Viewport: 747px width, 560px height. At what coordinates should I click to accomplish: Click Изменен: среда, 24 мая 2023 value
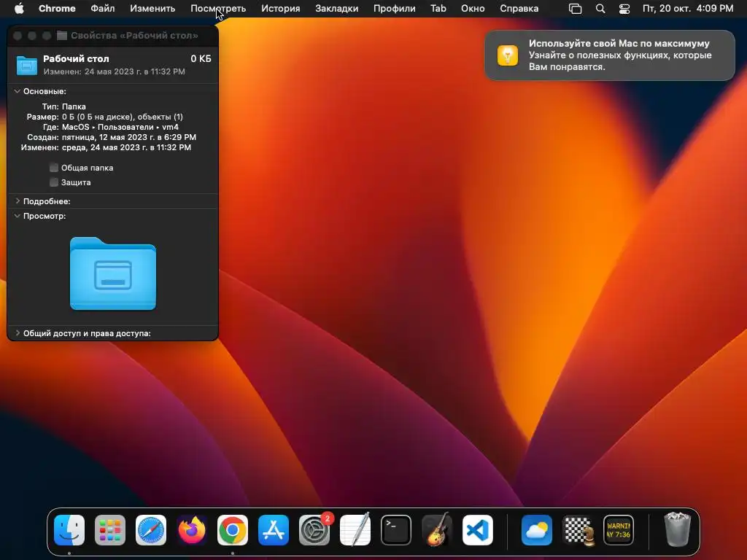[127, 147]
